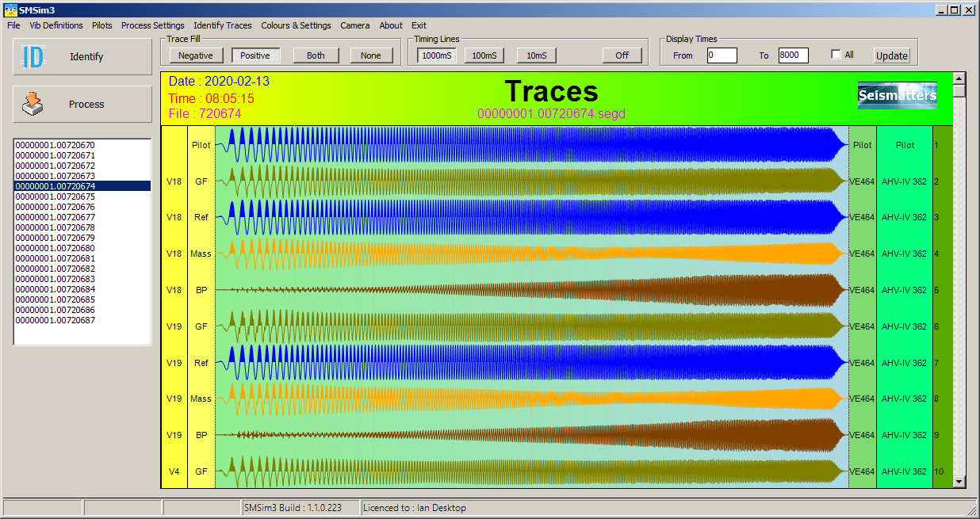Screen dimensions: 980x519
Task: Open the Process Settings menu
Action: pyautogui.click(x=152, y=25)
